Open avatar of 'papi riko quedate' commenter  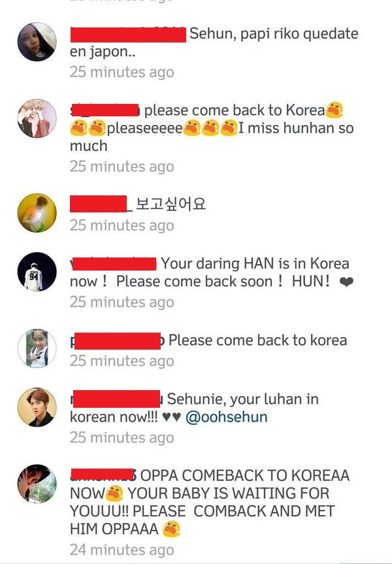pos(37,42)
